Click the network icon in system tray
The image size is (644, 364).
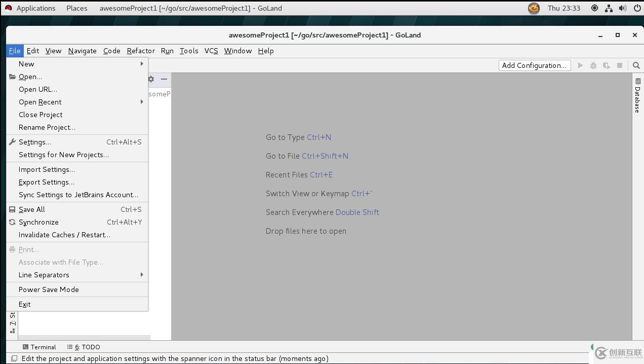point(609,8)
